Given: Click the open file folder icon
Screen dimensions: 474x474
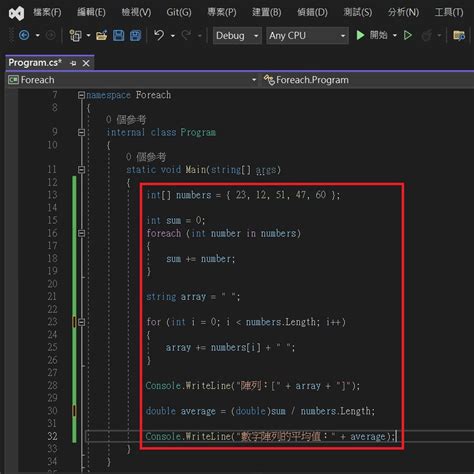Looking at the screenshot, I should [102, 35].
